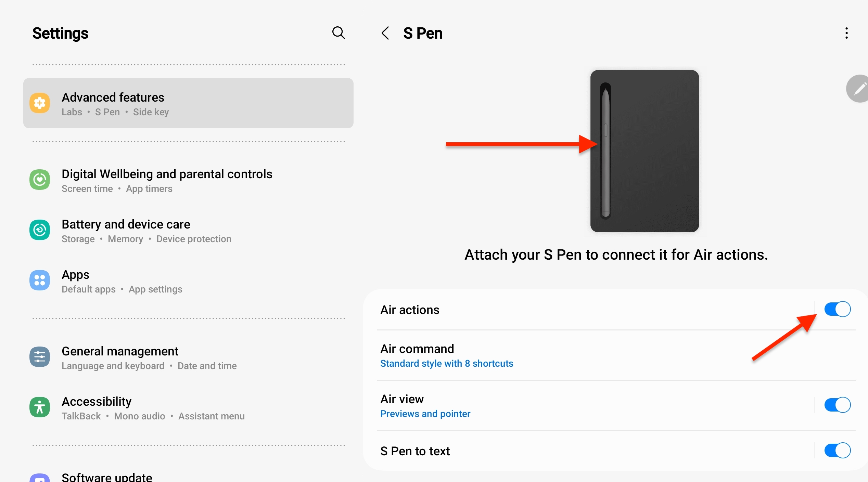This screenshot has width=868, height=482.
Task: Tap the General management sliders icon
Action: point(40,357)
